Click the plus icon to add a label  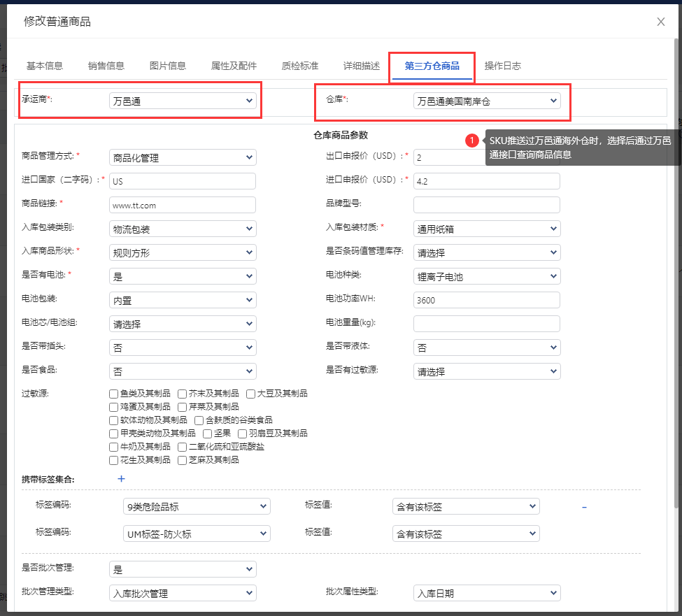121,479
